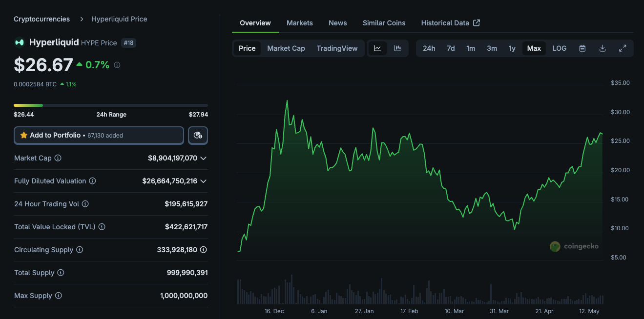Set chart range to 24h
This screenshot has width=644, height=319.
pos(429,48)
